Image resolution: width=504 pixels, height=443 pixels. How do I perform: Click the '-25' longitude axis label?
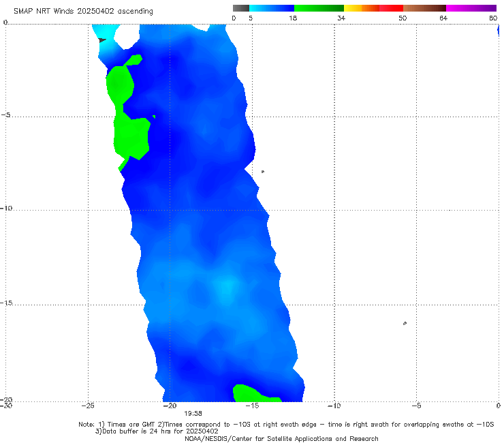pyautogui.click(x=88, y=406)
